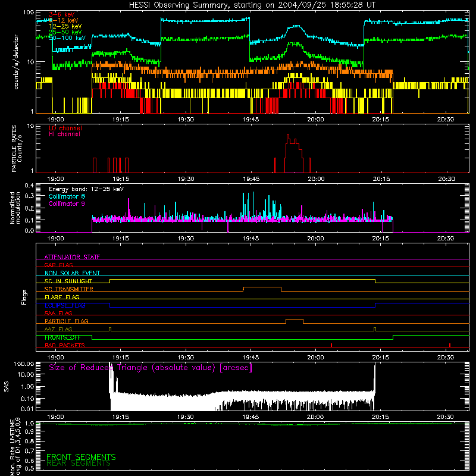Click the LO channel legend label

pos(65,128)
